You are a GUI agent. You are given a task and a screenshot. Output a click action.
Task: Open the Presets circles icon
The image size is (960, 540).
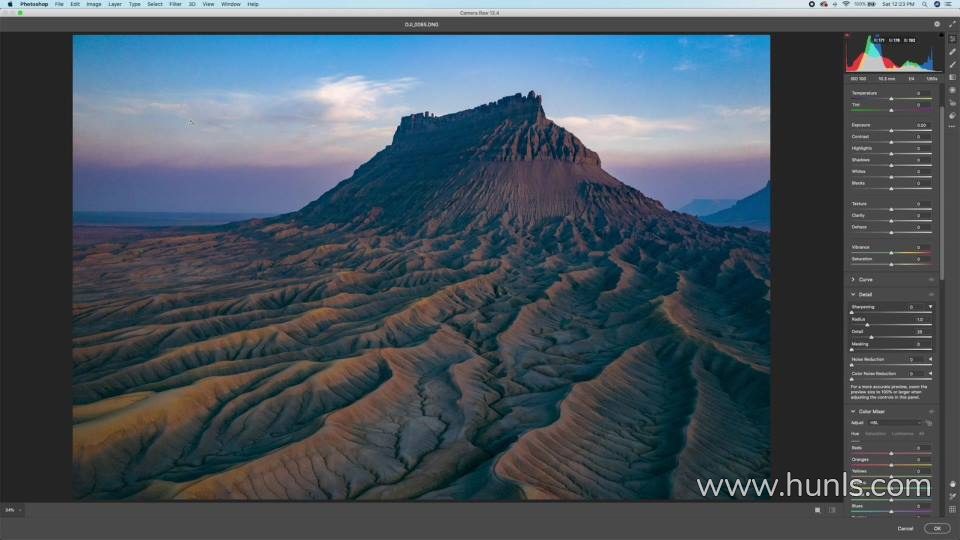[x=952, y=116]
